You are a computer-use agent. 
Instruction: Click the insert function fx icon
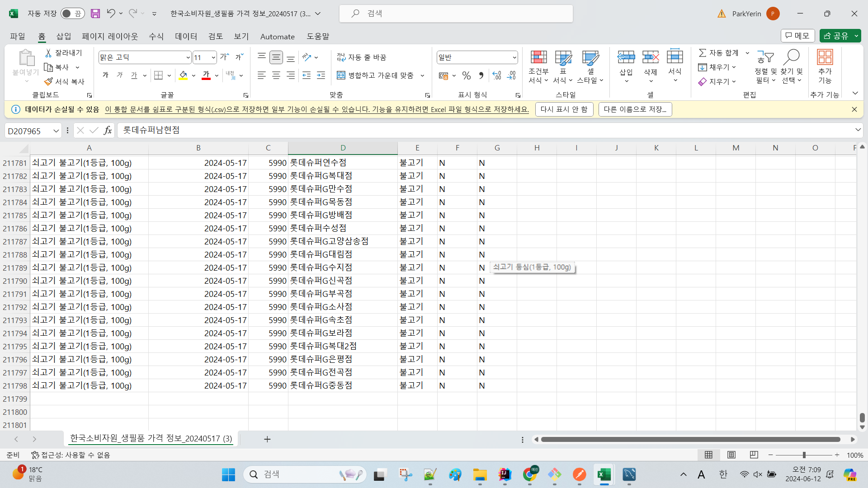tap(108, 130)
